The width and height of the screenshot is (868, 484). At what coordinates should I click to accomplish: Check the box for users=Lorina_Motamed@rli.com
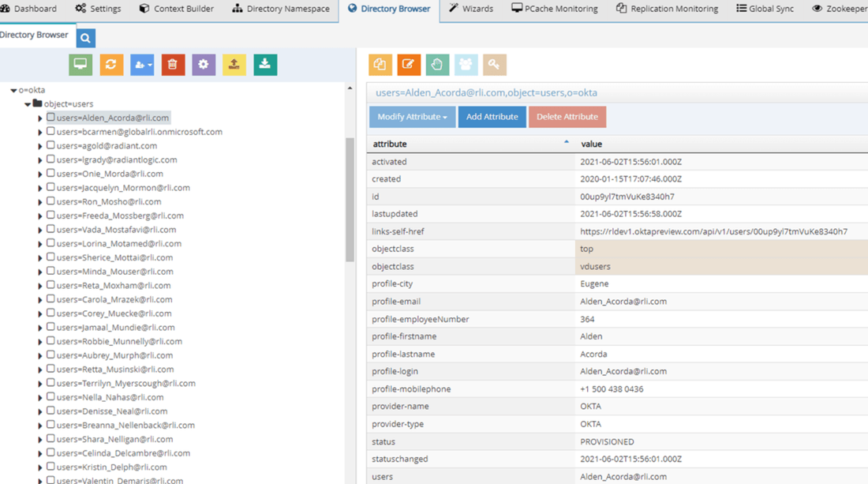[x=51, y=242]
